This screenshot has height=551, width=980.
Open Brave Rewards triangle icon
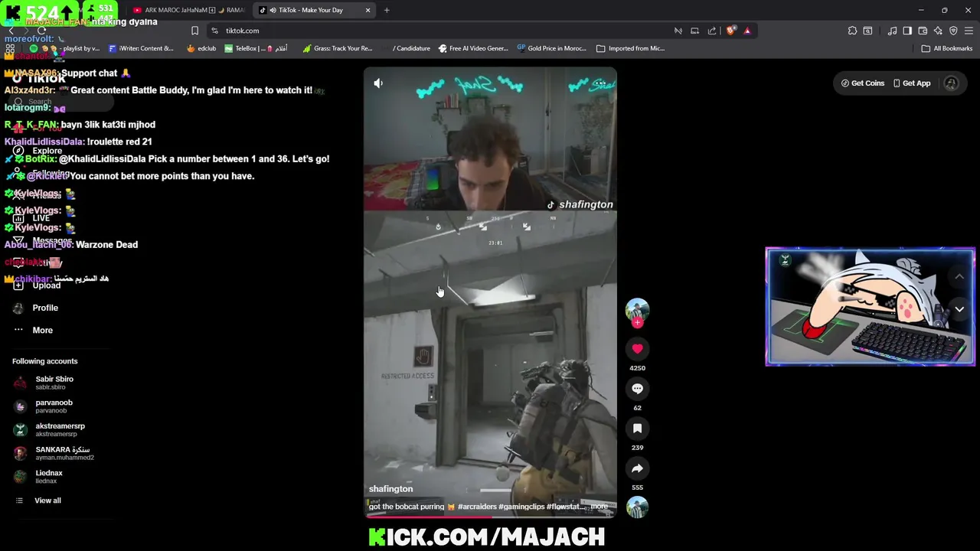click(x=747, y=31)
